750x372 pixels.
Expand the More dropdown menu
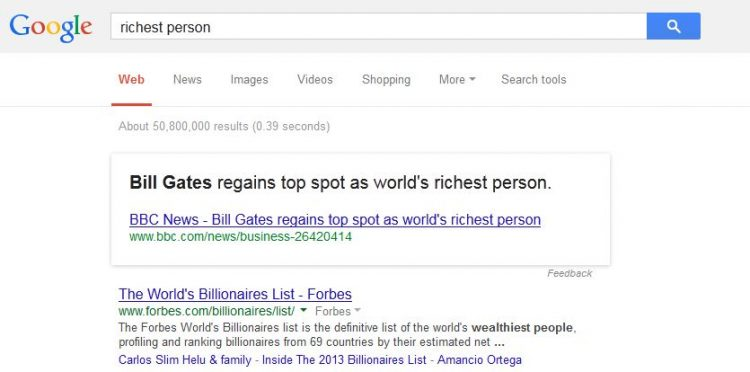coord(457,80)
